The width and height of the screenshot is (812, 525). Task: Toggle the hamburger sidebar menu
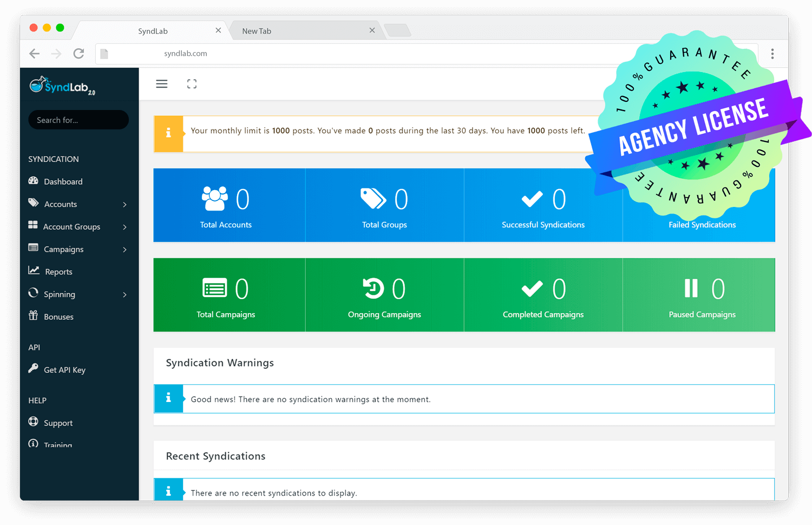[x=161, y=84]
